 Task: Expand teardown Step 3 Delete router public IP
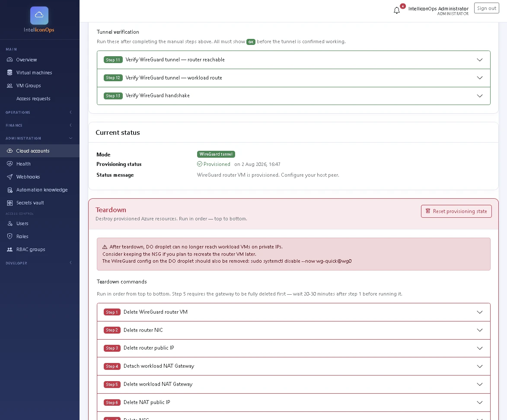coord(293,348)
